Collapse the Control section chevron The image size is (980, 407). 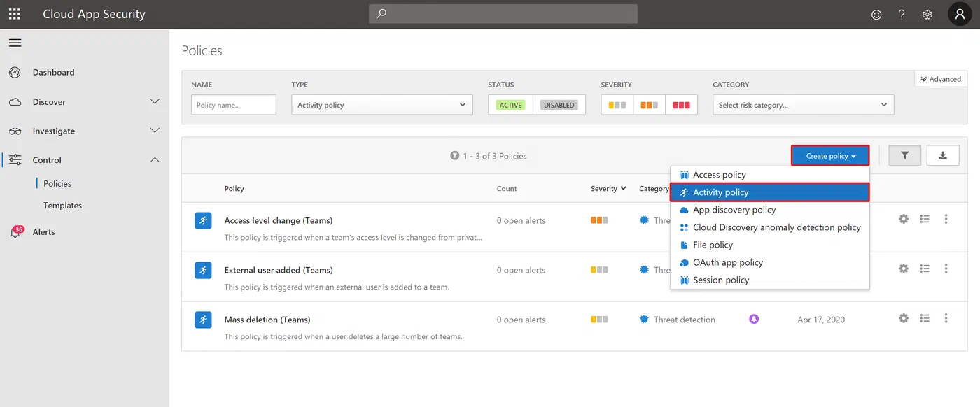(155, 160)
